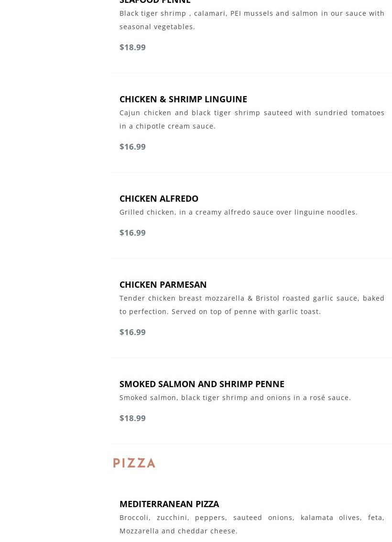
Task: Click 'Served on top of penne' sentence
Action: click(x=246, y=312)
